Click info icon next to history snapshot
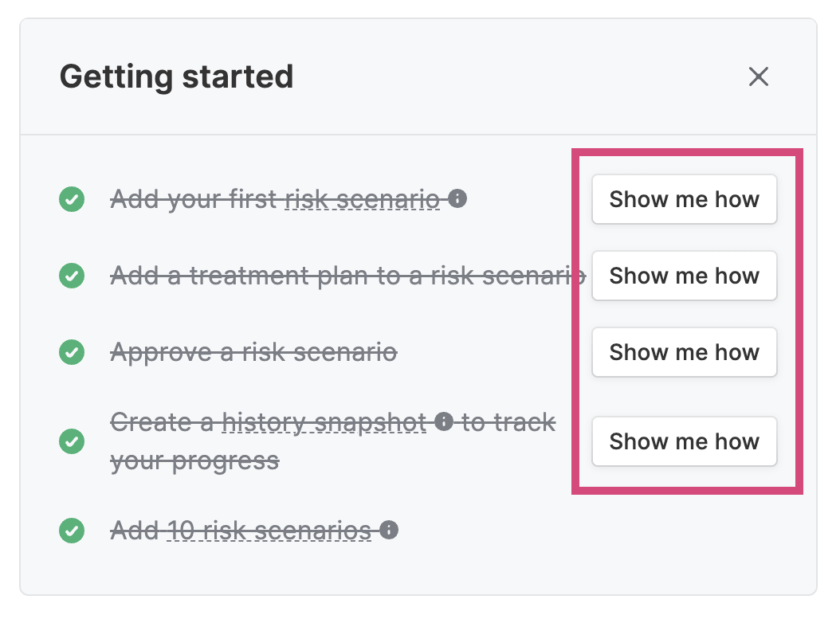Screen dimensions: 840x623 [x=444, y=421]
